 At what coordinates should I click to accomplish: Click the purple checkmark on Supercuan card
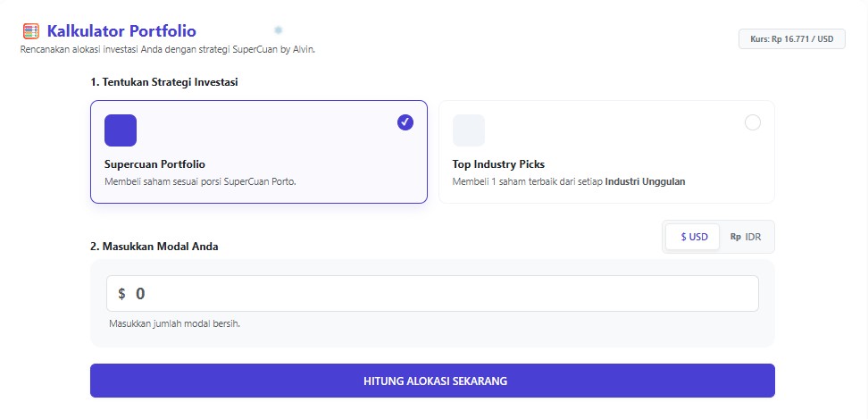coord(405,122)
